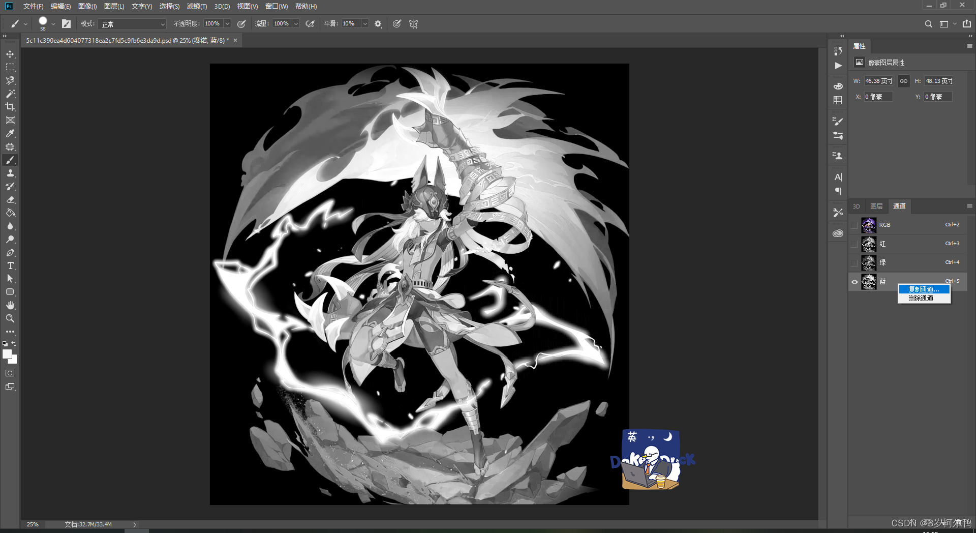Toggle Quick Mask mode
This screenshot has width=980, height=533.
click(x=10, y=373)
